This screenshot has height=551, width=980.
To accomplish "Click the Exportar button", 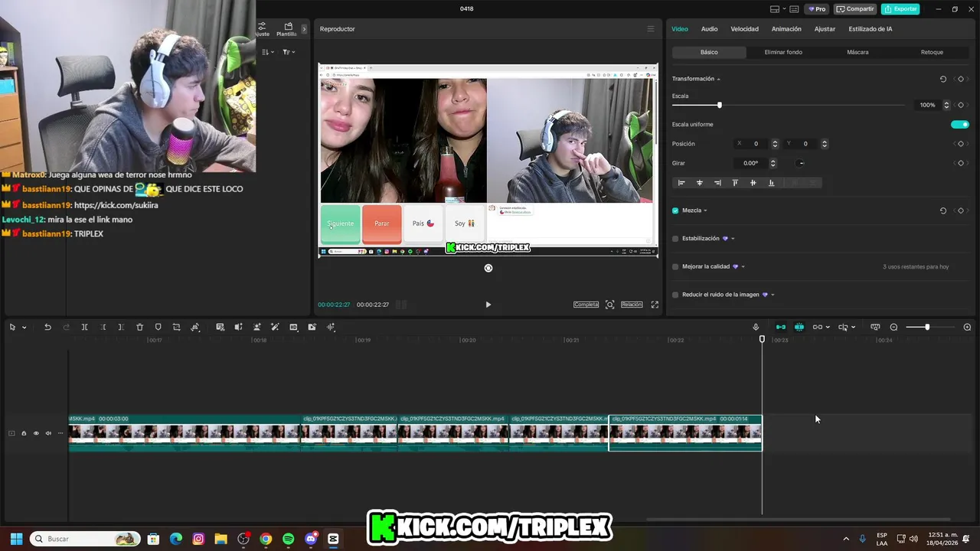I will click(x=900, y=9).
